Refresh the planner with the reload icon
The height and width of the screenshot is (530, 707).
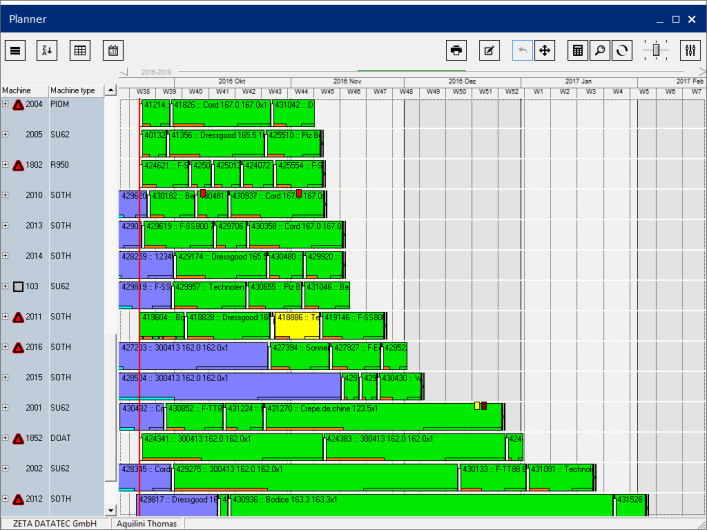click(x=622, y=50)
